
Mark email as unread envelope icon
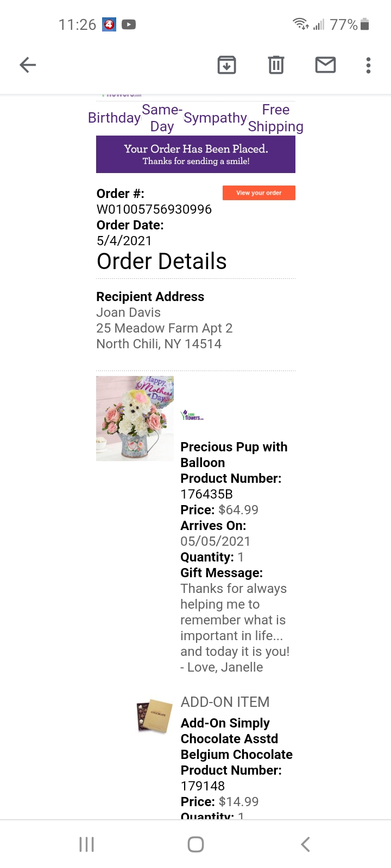tap(325, 65)
